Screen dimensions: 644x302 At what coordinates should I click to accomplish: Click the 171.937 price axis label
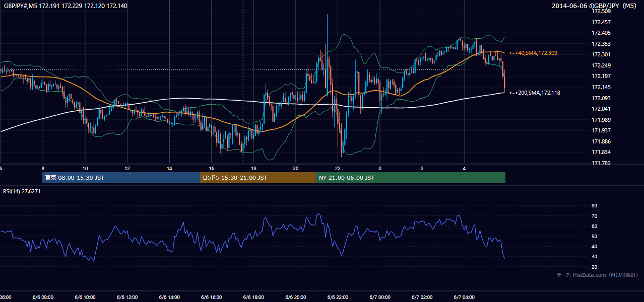pyautogui.click(x=602, y=130)
